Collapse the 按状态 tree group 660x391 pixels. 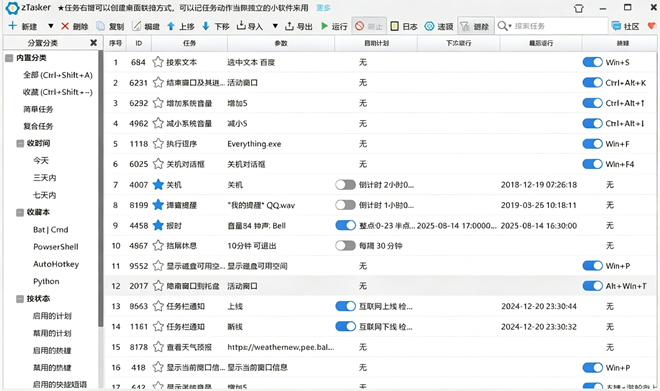click(20, 299)
